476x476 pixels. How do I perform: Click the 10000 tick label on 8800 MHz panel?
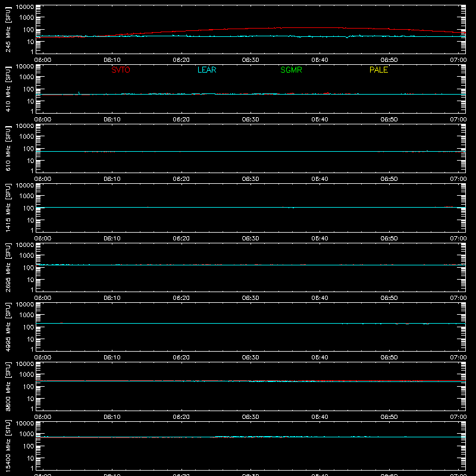click(25, 364)
